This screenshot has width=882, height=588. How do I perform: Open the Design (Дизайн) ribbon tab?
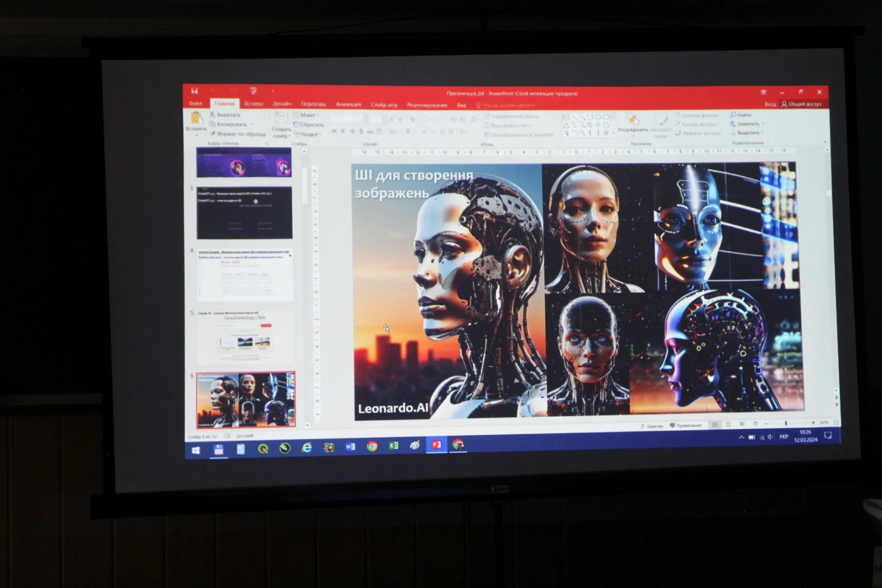click(x=282, y=104)
